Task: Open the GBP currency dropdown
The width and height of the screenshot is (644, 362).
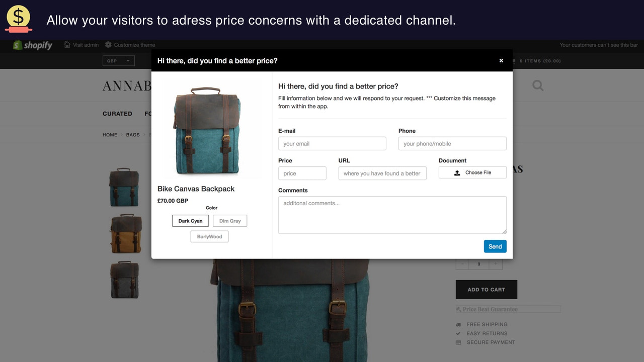Action: 119,60
